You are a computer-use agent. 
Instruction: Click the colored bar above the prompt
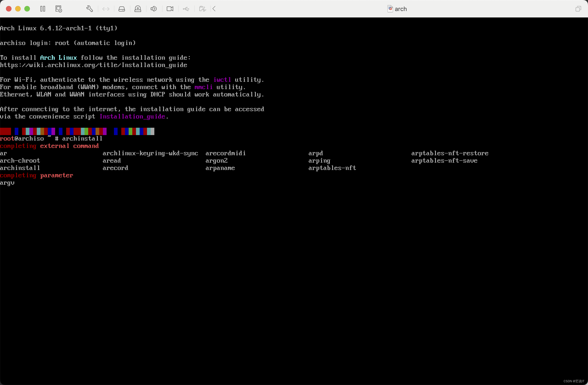click(77, 131)
